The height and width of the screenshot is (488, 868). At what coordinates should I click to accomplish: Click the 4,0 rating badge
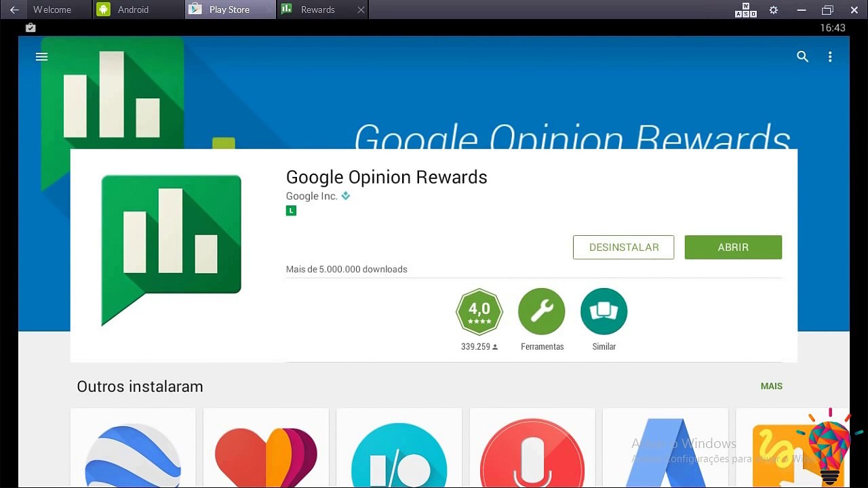[x=479, y=312]
